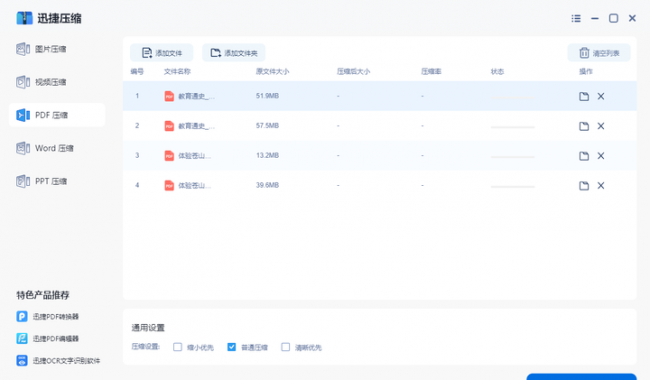Viewport: 650px width, 380px height.
Task: Click the 图片压缩 sidebar icon
Action: (x=23, y=49)
